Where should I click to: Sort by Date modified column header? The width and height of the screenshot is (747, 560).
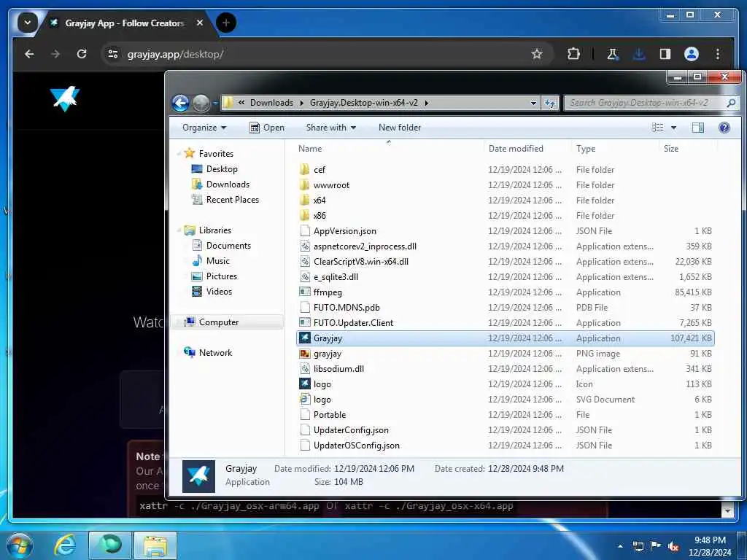pyautogui.click(x=516, y=149)
